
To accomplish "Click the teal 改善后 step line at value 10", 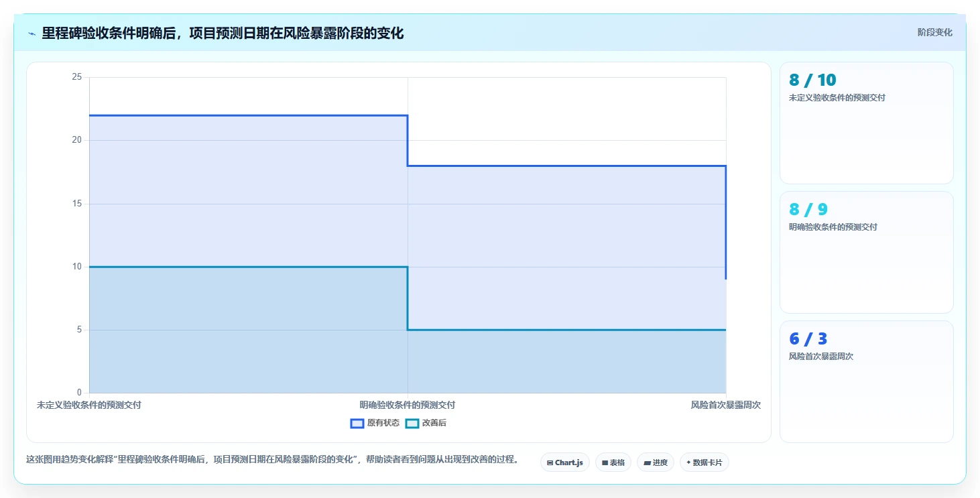I will [x=248, y=267].
